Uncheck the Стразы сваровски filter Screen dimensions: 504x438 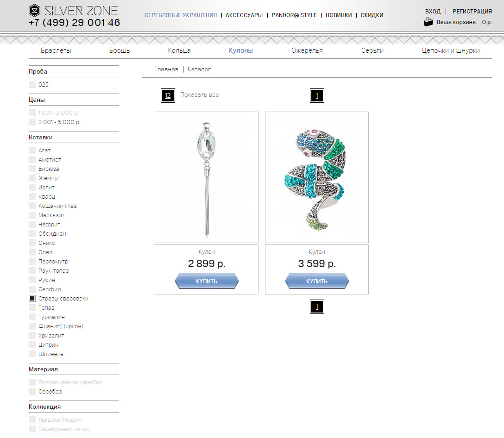(x=32, y=299)
